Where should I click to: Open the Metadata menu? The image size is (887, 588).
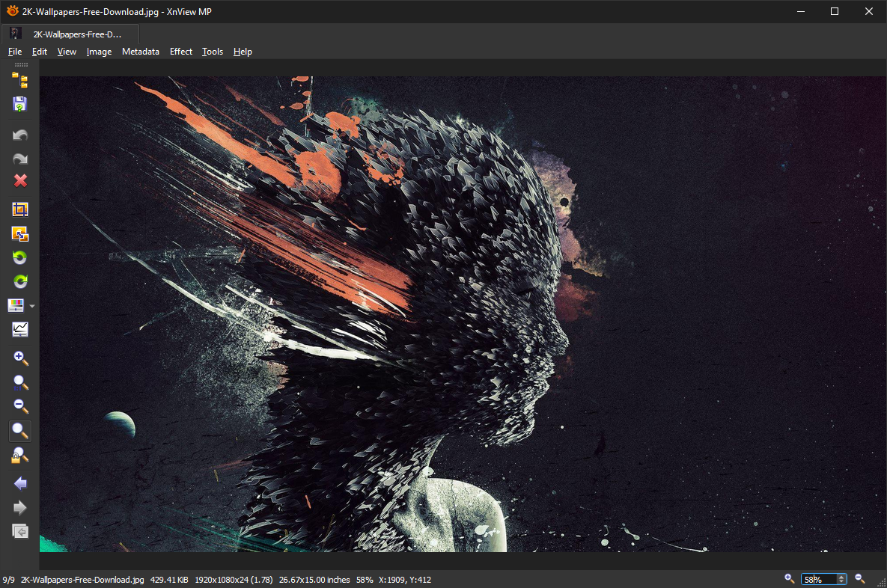tap(141, 52)
